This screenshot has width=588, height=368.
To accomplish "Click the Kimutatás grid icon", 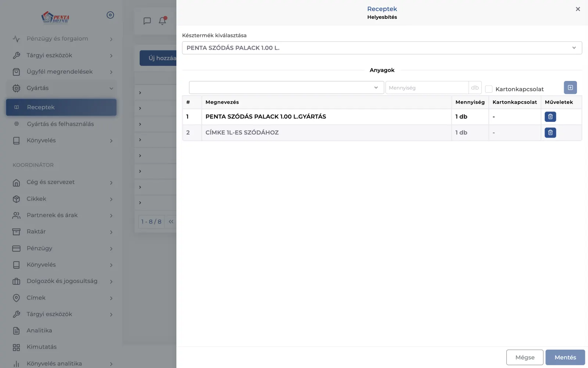I will [16, 347].
